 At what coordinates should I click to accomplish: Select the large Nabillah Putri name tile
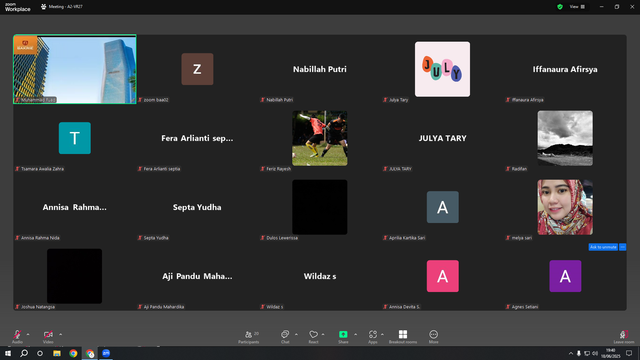point(320,69)
